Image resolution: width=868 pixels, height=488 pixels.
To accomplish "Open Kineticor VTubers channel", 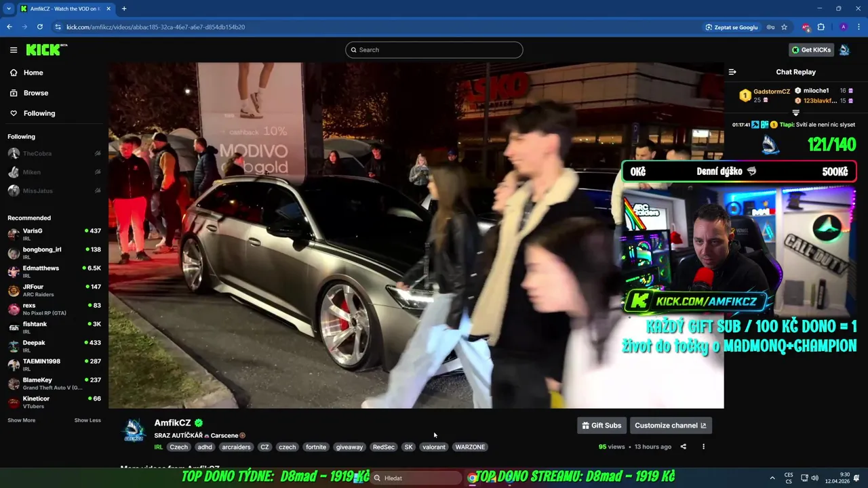I will (54, 402).
